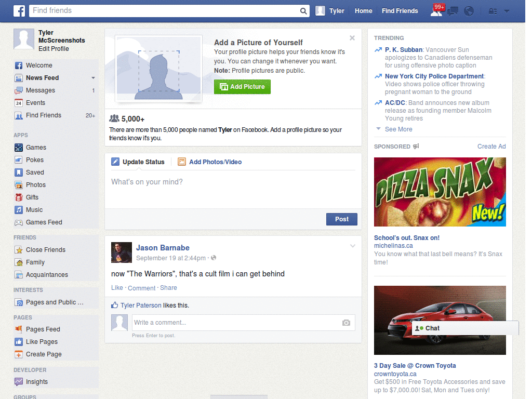This screenshot has height=399, width=532.
Task: Click the Games Feed controller icon
Action: (x=19, y=222)
